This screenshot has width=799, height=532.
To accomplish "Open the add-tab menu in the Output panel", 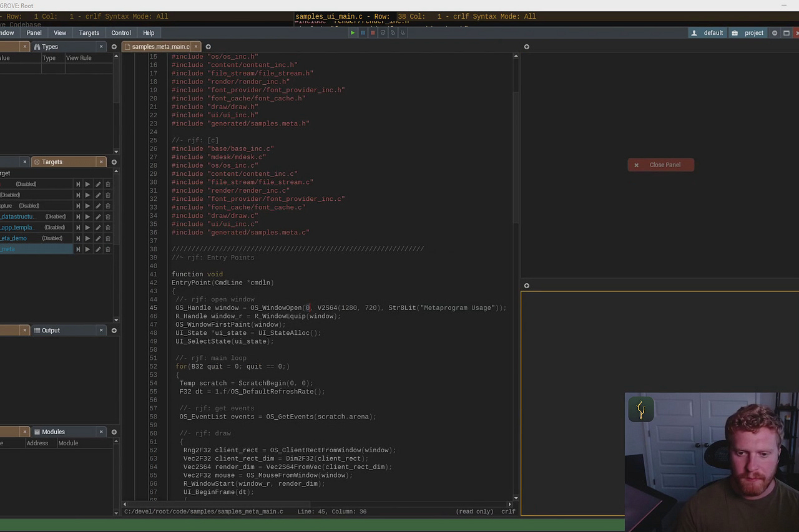I will [x=114, y=330].
